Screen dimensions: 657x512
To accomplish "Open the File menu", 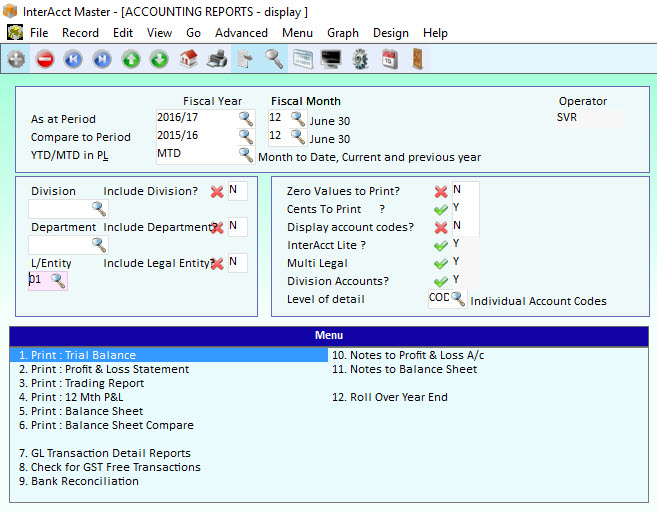I will pyautogui.click(x=39, y=33).
